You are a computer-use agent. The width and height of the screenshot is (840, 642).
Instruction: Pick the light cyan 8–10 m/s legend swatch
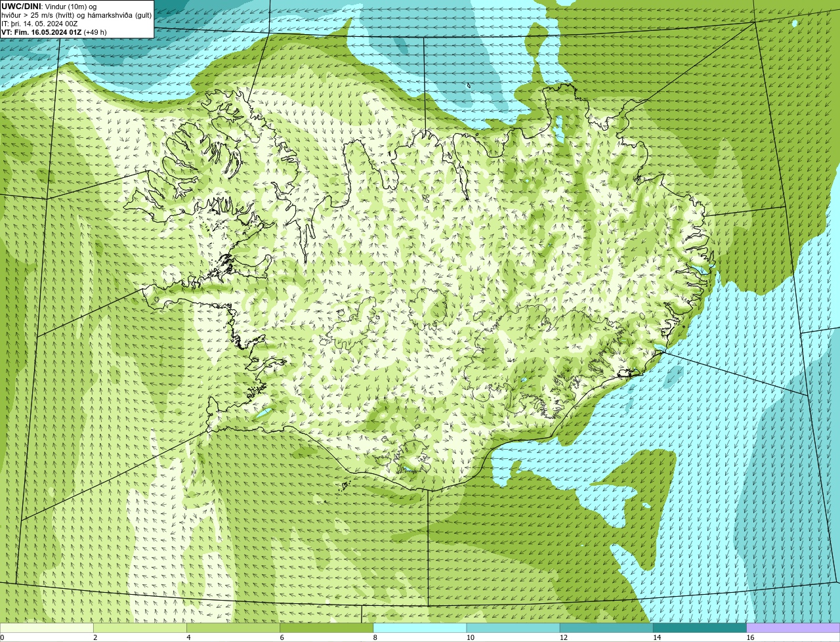(420, 628)
